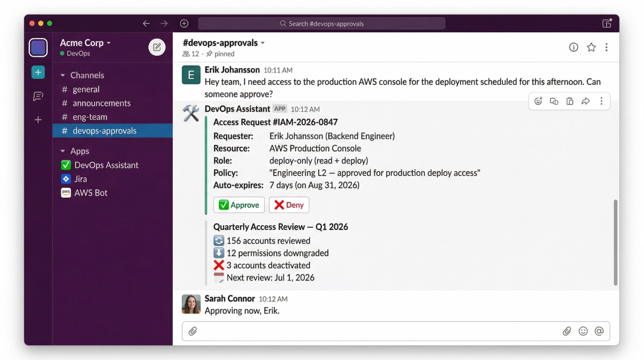Select #devops-approvals in the sidebar
Image resolution: width=644 pixels, height=360 pixels.
113,131
